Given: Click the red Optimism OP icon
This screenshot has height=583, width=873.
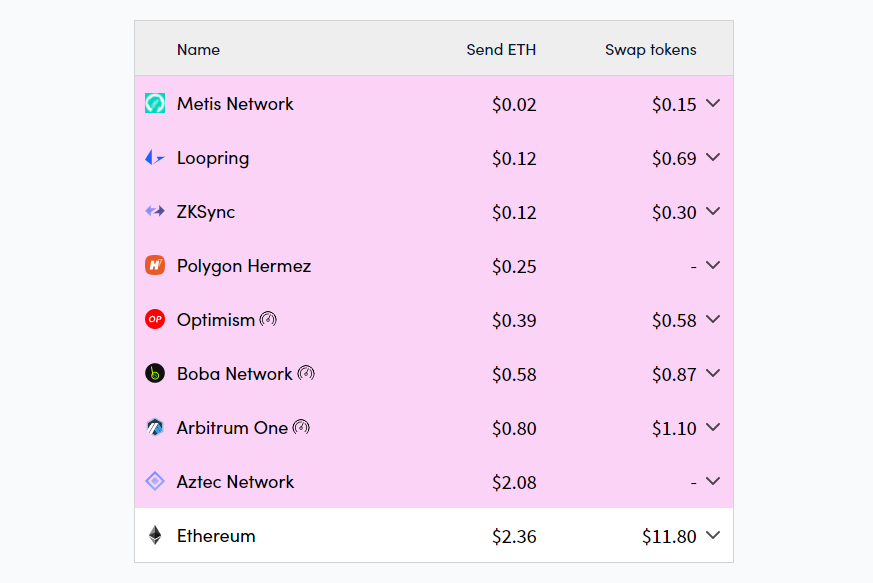Looking at the screenshot, I should pos(155,319).
